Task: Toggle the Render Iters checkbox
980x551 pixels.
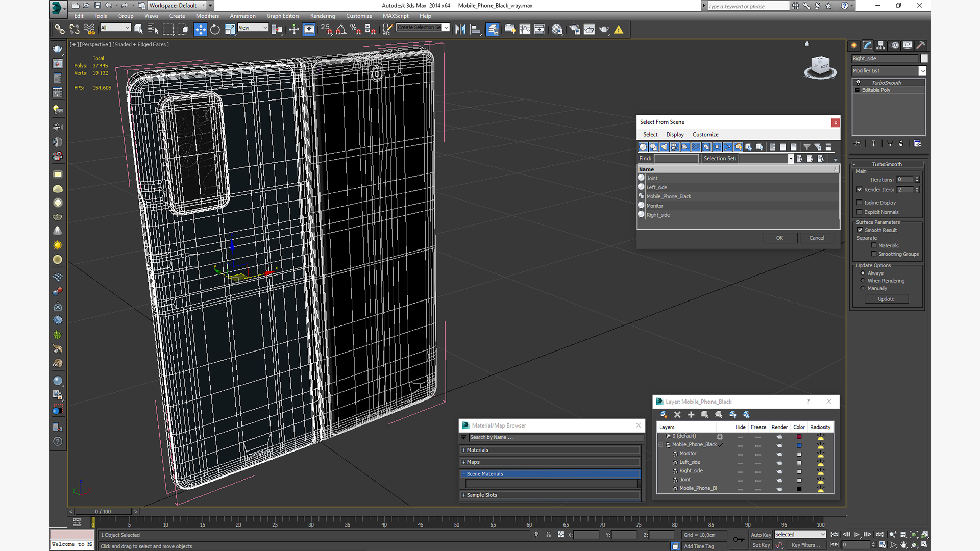Action: (x=860, y=189)
